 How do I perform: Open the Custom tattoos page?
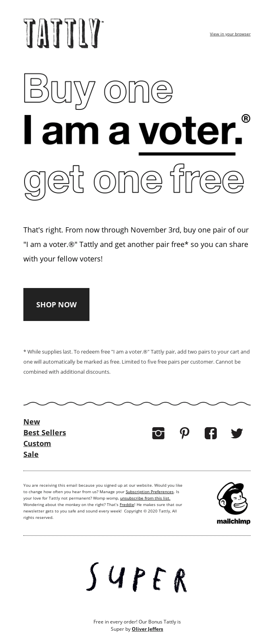pyautogui.click(x=37, y=444)
